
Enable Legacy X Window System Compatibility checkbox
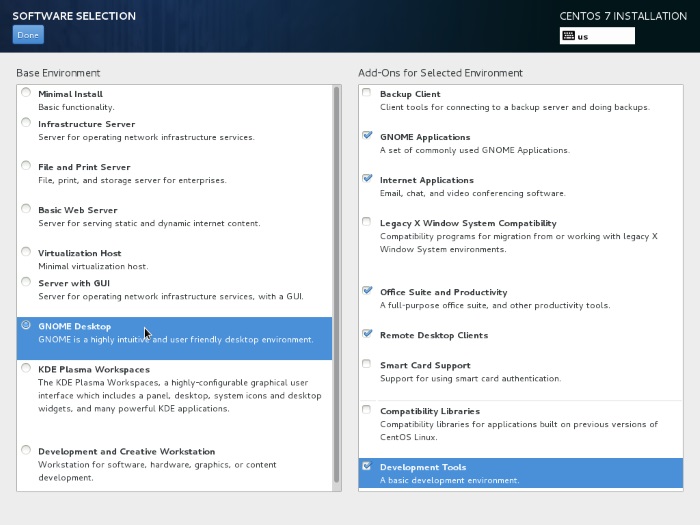[x=367, y=221]
